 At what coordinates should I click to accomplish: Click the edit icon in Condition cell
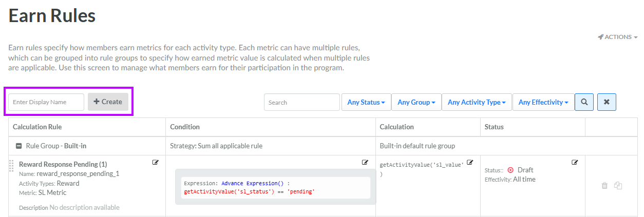point(365,163)
